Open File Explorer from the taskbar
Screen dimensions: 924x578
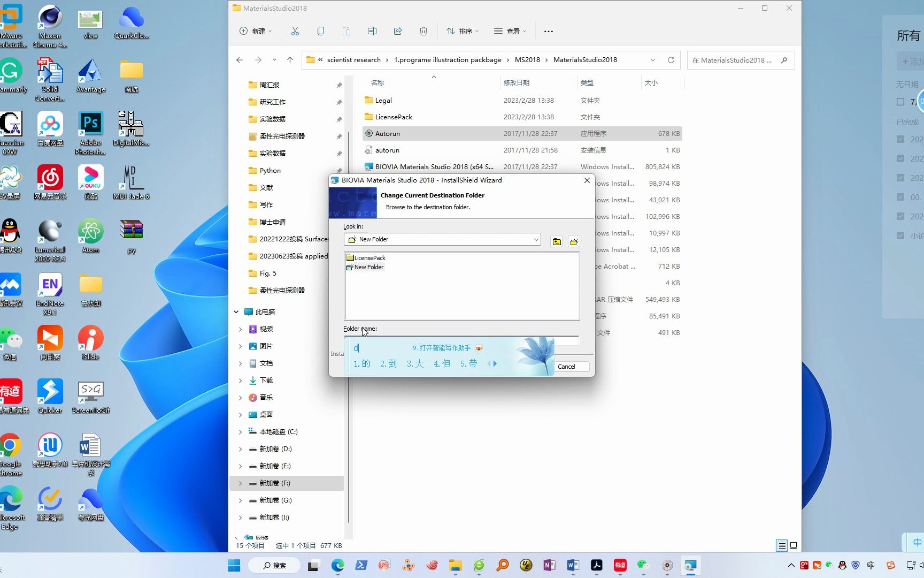pyautogui.click(x=455, y=565)
